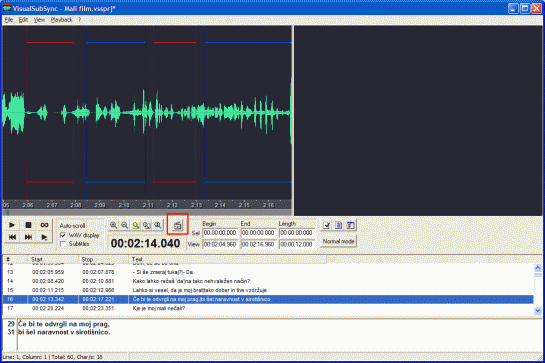Start playback with the play button

click(x=12, y=225)
